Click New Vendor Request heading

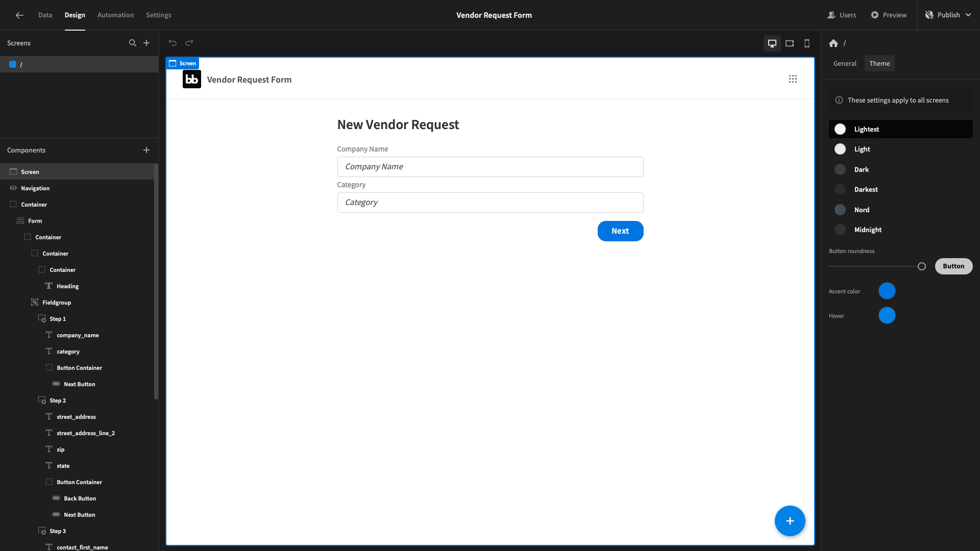pyautogui.click(x=398, y=125)
